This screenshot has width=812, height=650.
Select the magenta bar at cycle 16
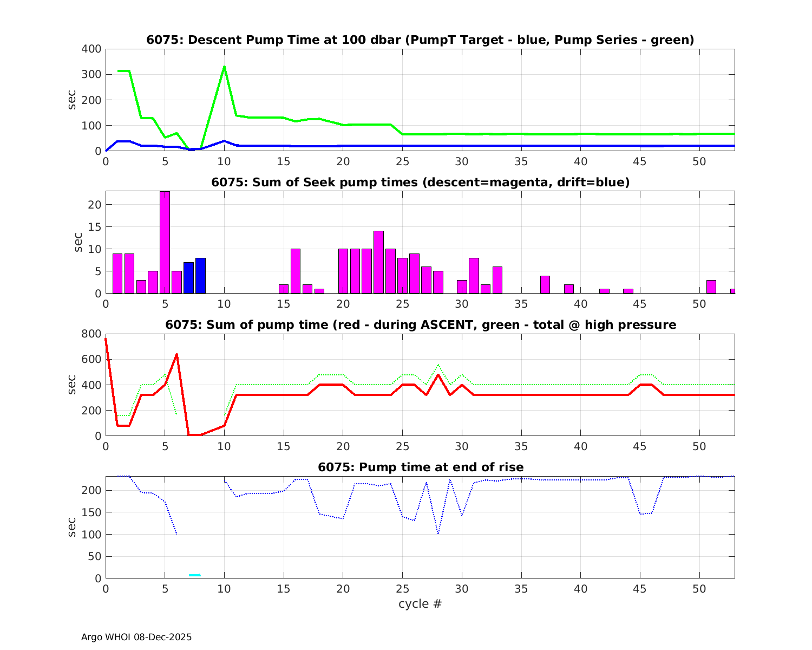click(x=296, y=271)
